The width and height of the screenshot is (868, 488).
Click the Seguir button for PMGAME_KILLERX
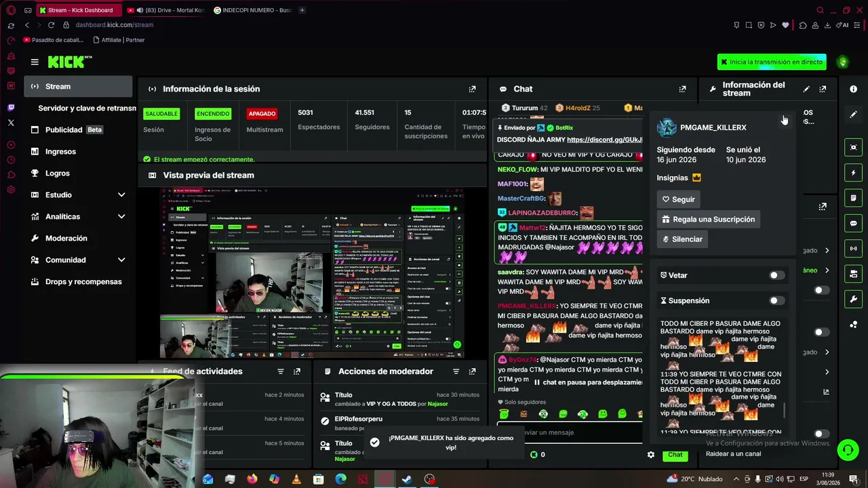[x=679, y=199]
